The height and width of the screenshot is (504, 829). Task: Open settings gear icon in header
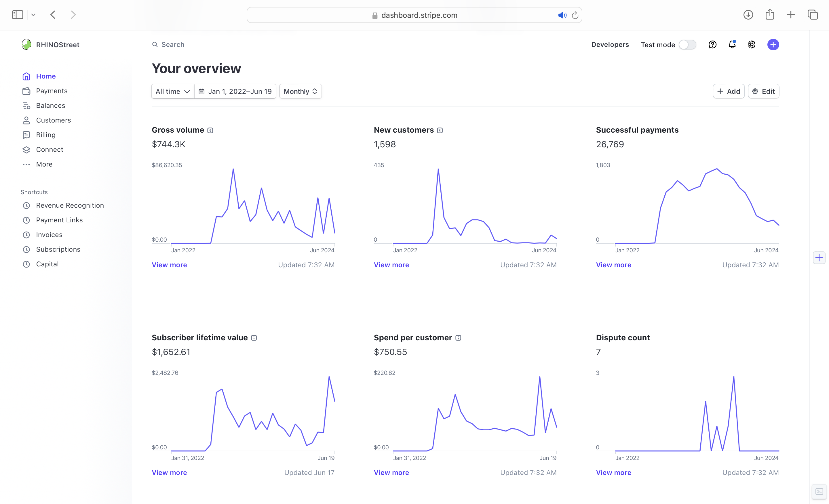[751, 44]
